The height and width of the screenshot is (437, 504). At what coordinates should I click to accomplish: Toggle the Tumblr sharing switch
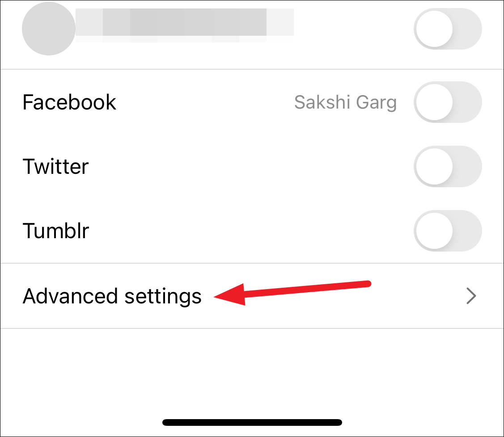click(448, 231)
